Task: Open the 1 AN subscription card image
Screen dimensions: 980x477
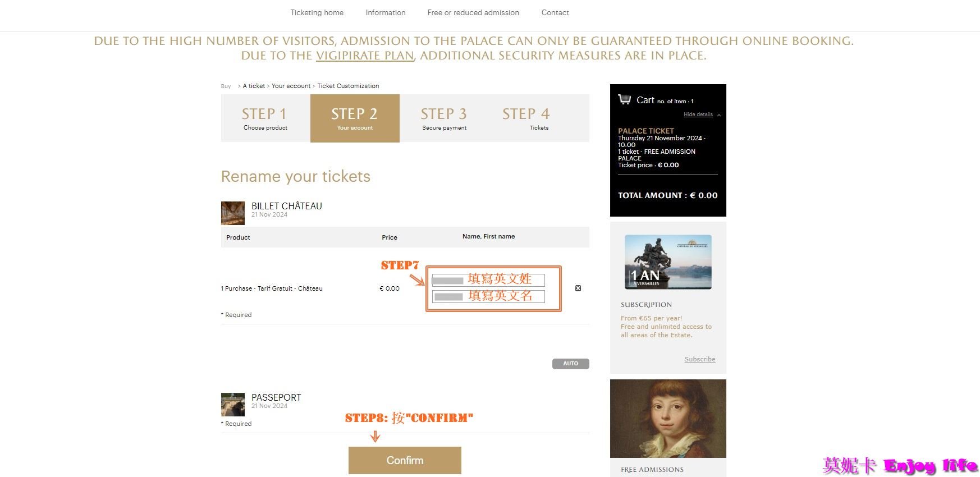Action: [x=668, y=262]
